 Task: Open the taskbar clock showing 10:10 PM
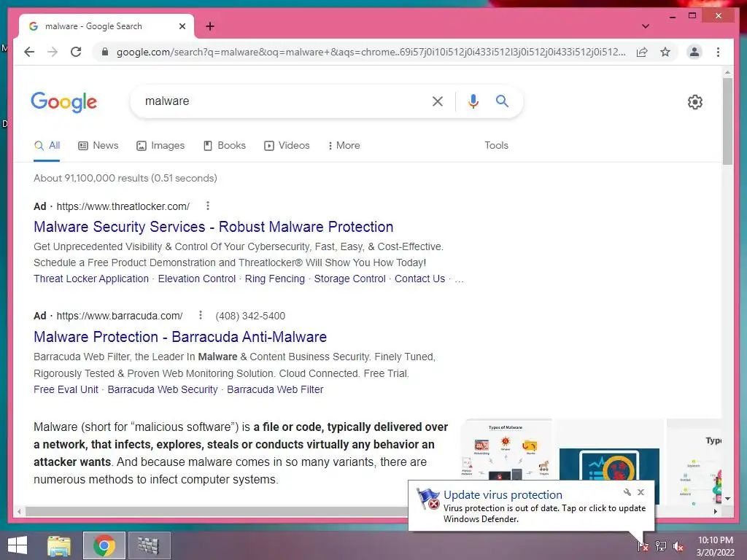point(715,546)
